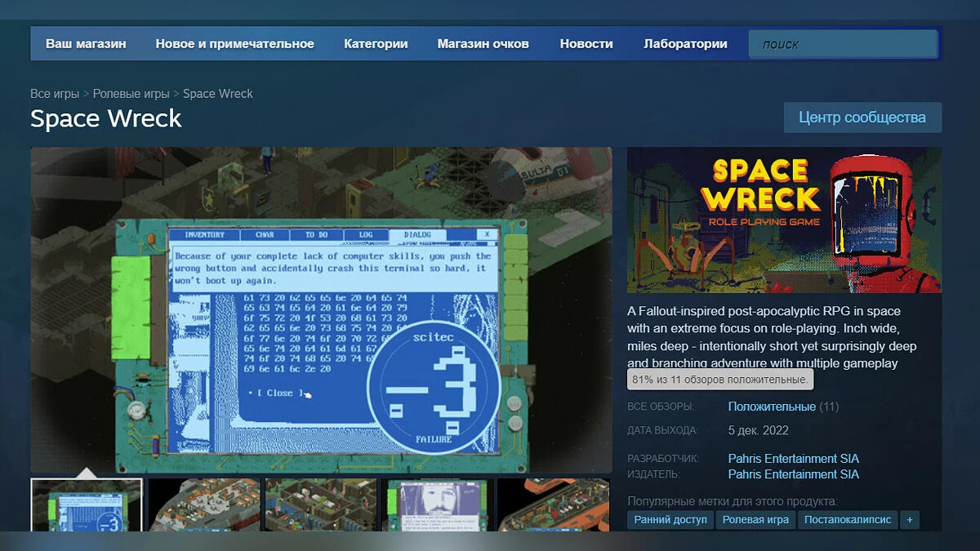980x551 pixels.
Task: Select the fifth orange ship thumbnail
Action: tap(554, 505)
